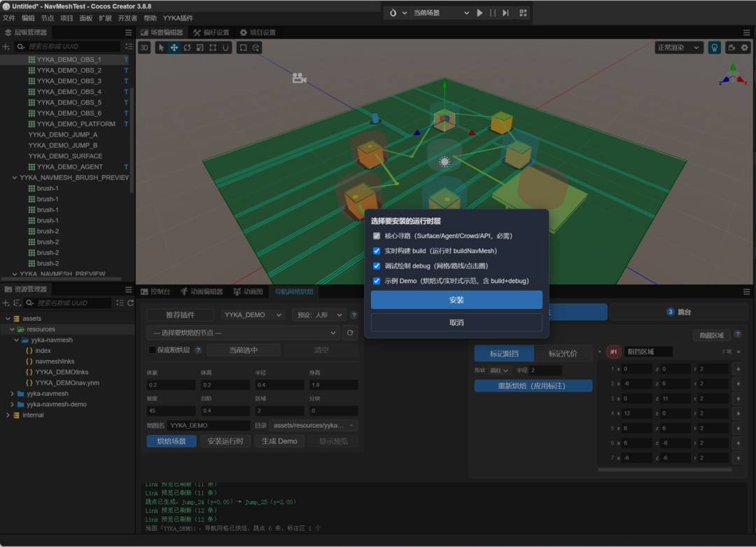The image size is (756, 547).
Task: Click the camera gizmo in the scene
Action: click(299, 78)
